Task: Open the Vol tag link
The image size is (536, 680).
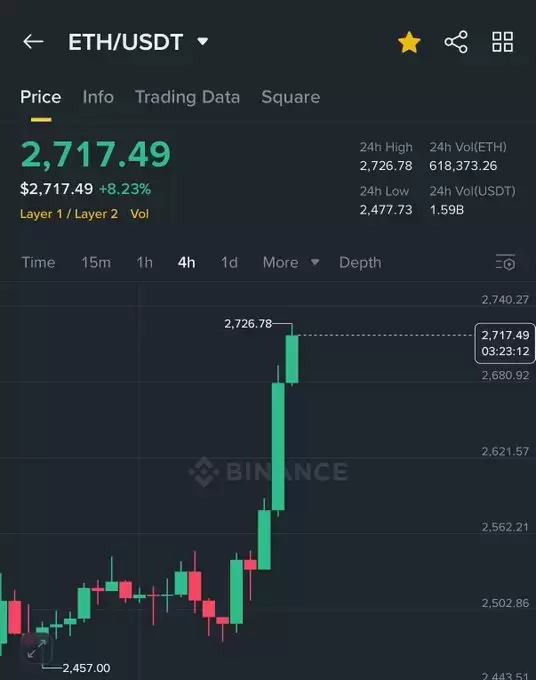Action: (140, 214)
